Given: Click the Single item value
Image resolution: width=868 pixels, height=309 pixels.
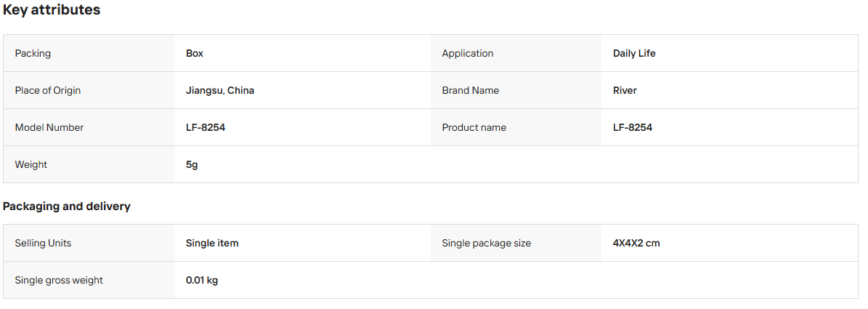Looking at the screenshot, I should coord(212,243).
